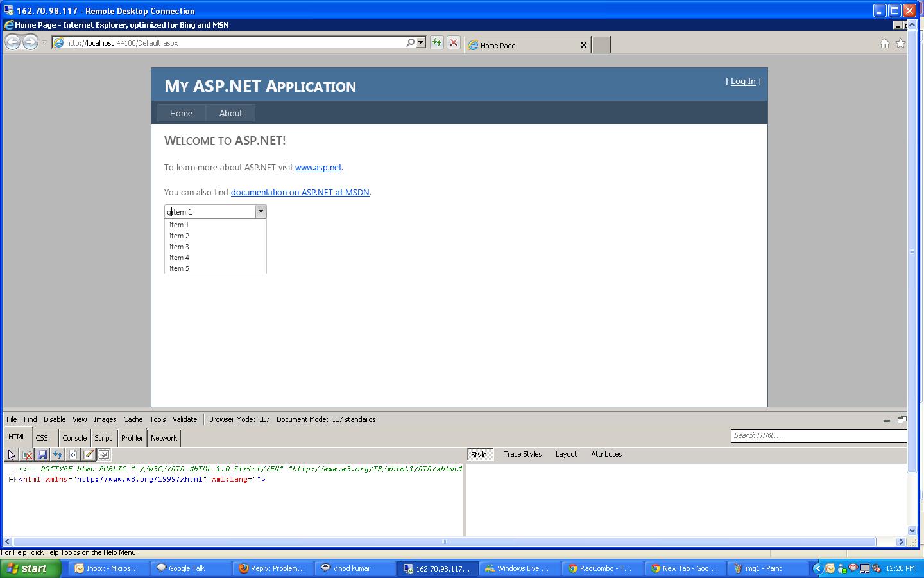This screenshot has height=578, width=924.
Task: Toggle the Word wrap button in HTML toolbar
Action: click(104, 455)
